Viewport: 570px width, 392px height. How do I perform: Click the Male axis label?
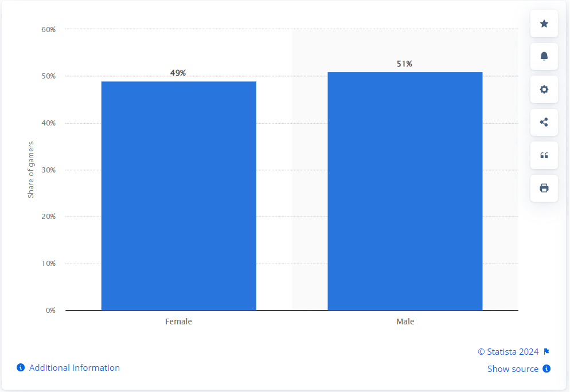[x=405, y=322]
